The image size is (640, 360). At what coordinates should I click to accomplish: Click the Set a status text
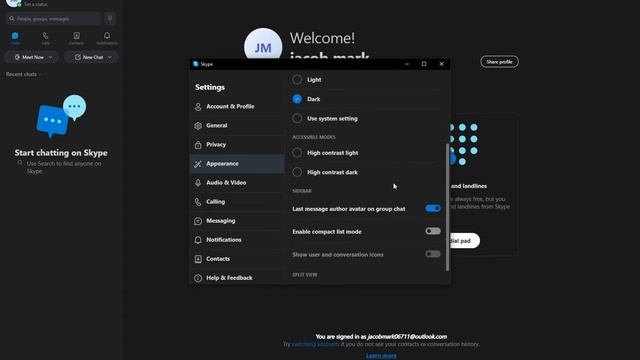pyautogui.click(x=36, y=4)
